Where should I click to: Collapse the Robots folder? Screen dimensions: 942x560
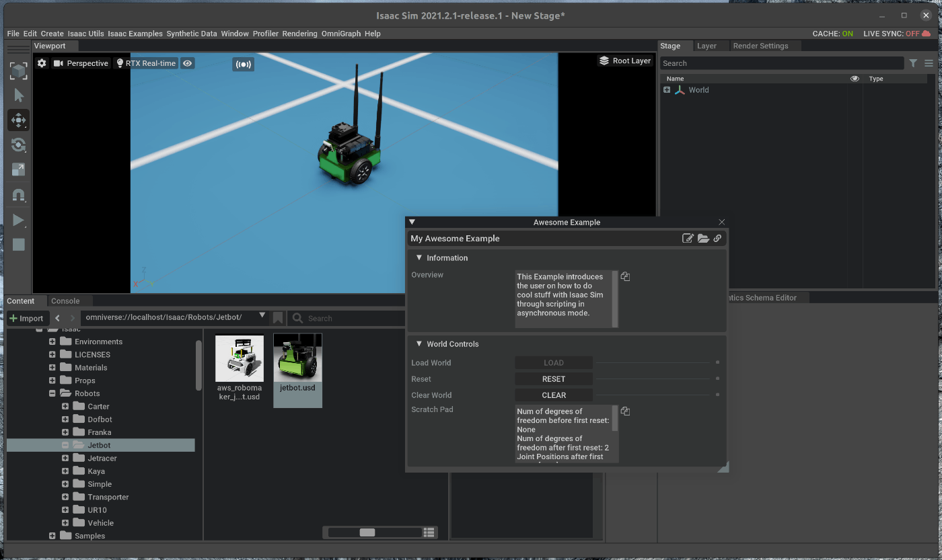point(52,393)
